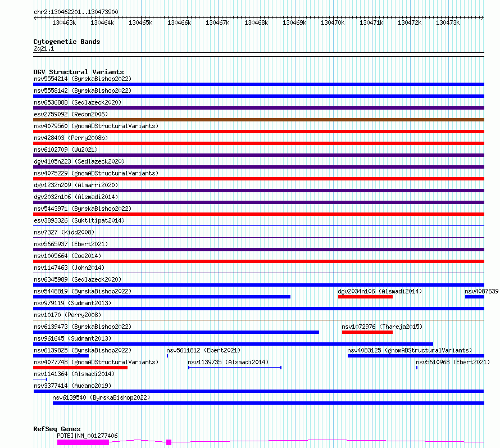
Task: Click nsv6139540 (ByrskaBishop2022) label
Action: [x=101, y=397]
